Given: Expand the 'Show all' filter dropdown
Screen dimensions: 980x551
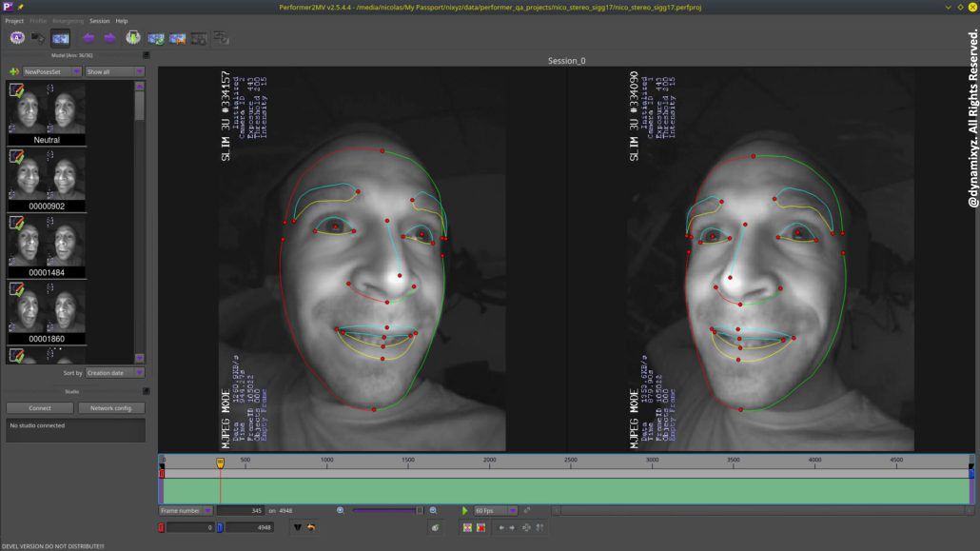Looking at the screenshot, I should [x=114, y=71].
